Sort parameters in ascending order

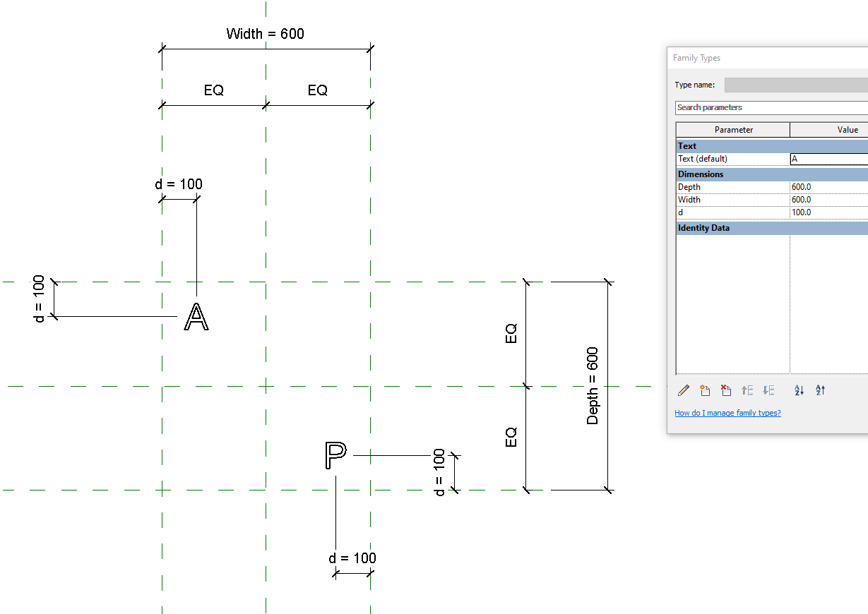click(798, 390)
